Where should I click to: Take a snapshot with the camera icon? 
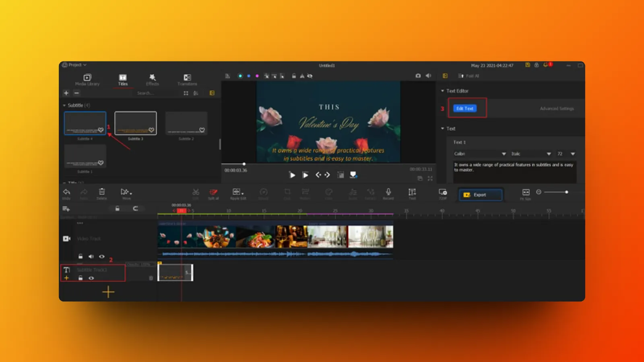pos(418,76)
